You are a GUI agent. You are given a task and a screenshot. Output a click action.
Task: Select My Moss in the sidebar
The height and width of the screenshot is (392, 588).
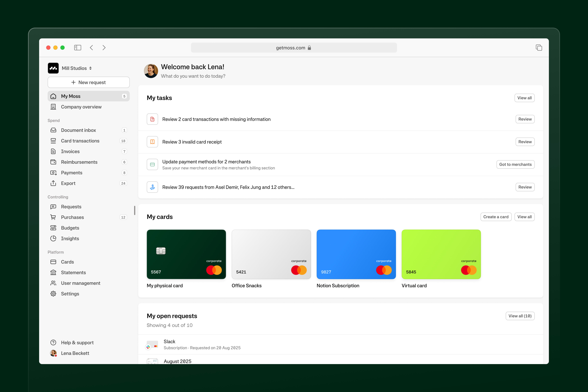pyautogui.click(x=70, y=96)
